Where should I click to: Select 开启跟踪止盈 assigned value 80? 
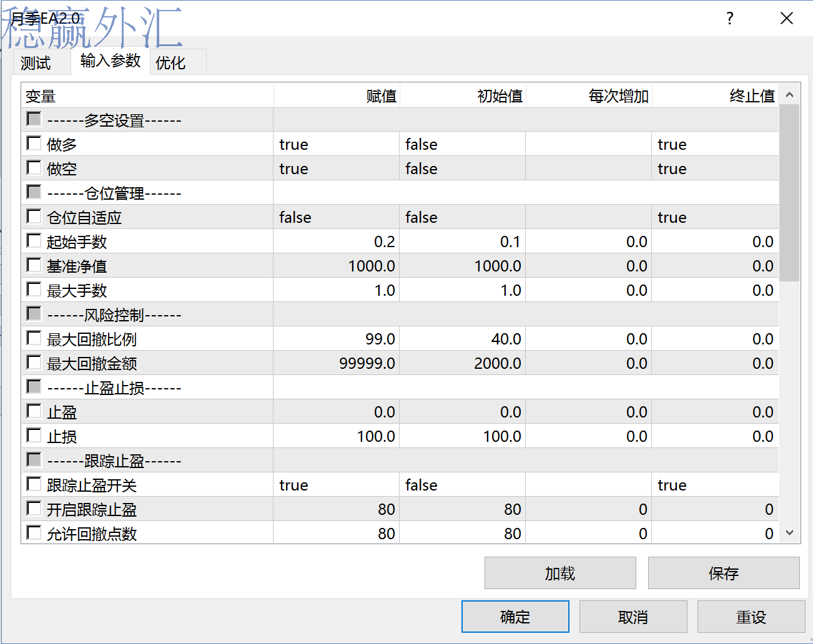(336, 509)
